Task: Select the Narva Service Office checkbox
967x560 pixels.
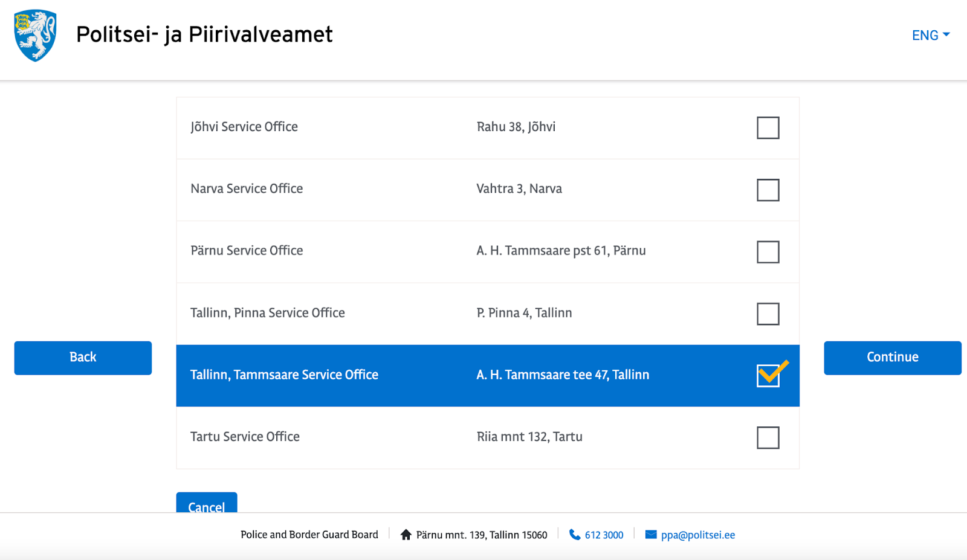Action: point(768,190)
